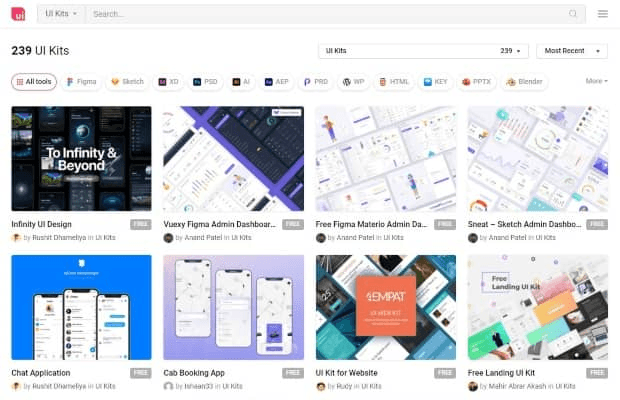This screenshot has width=620, height=400.
Task: Open the Vuexy Figma Admin Dashboard thumbnail
Action: tap(234, 158)
